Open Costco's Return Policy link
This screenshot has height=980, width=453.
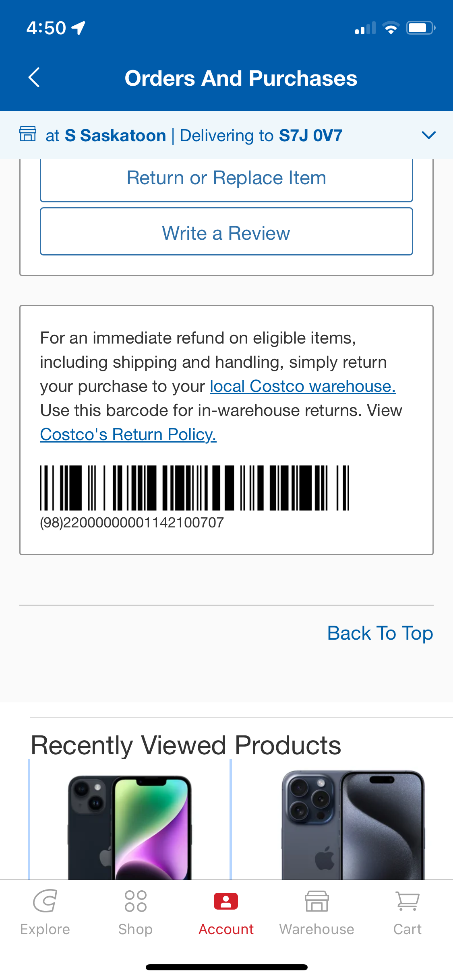pos(128,434)
